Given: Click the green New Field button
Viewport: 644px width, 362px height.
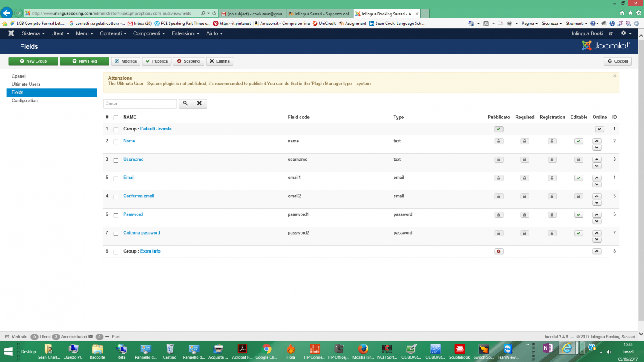Looking at the screenshot, I should pos(84,61).
